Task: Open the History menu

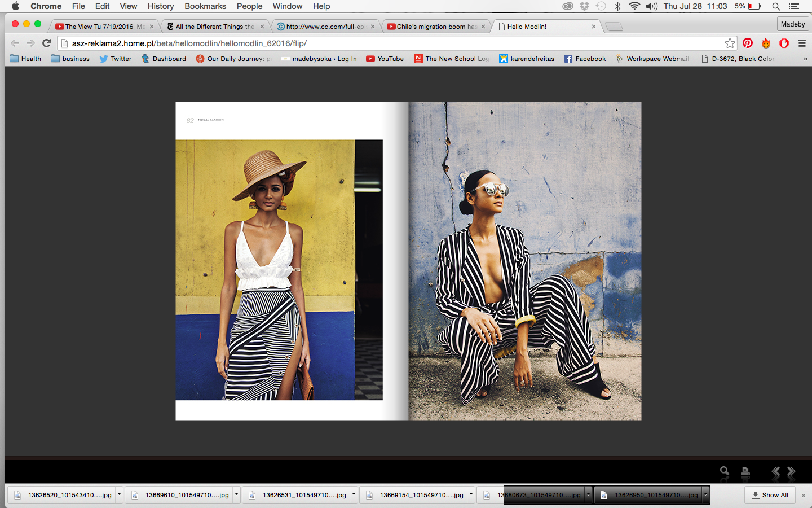Action: 161,6
